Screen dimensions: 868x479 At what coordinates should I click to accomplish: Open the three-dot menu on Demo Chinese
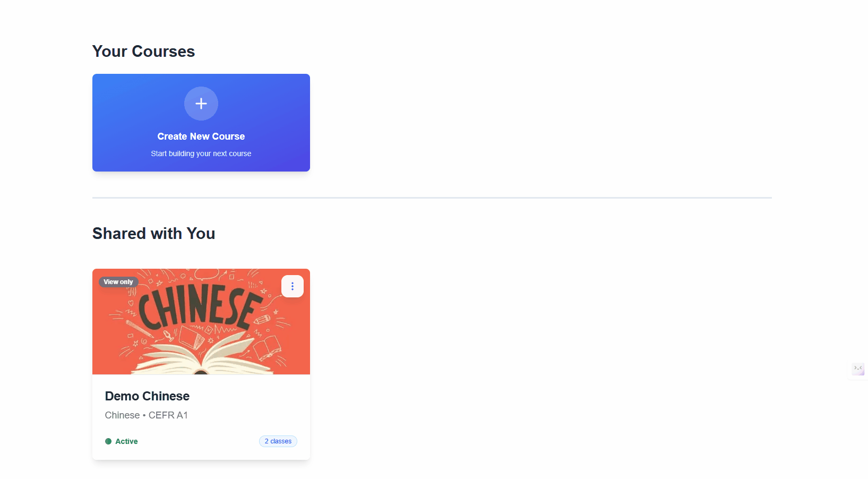click(293, 286)
